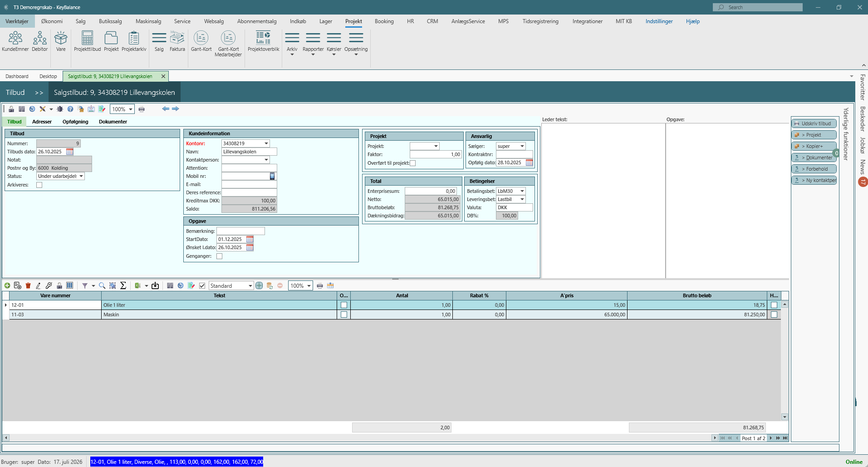Viewport: 868px width, 467px height.
Task: Switch to the Dashboard tab
Action: coord(17,76)
